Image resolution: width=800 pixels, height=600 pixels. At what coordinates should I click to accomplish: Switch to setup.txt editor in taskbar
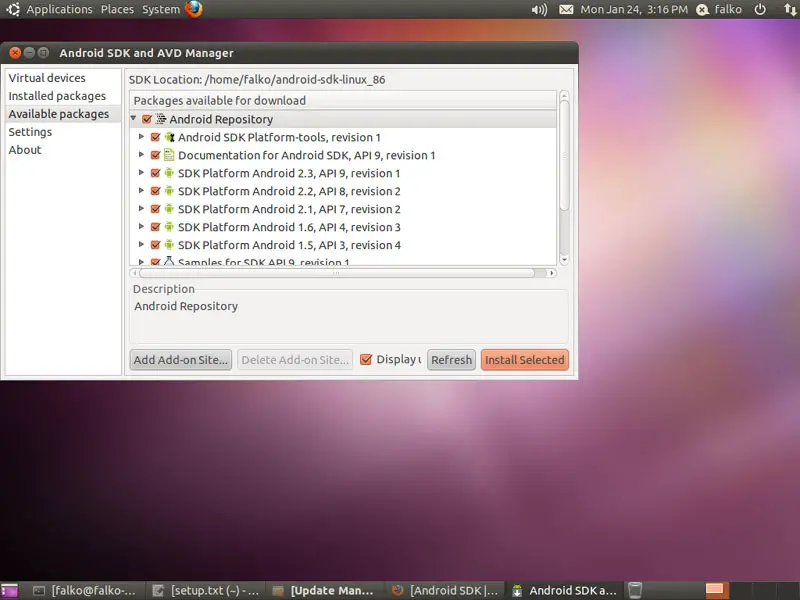click(x=205, y=591)
